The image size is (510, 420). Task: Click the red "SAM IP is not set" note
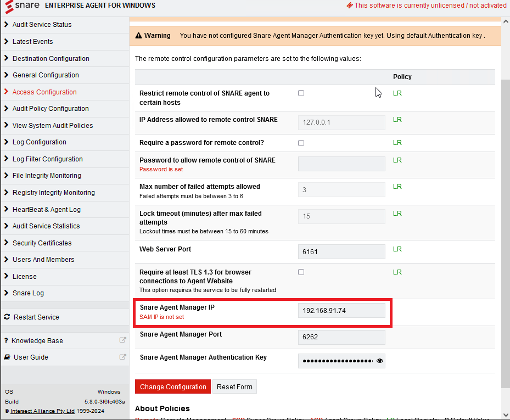tap(161, 317)
